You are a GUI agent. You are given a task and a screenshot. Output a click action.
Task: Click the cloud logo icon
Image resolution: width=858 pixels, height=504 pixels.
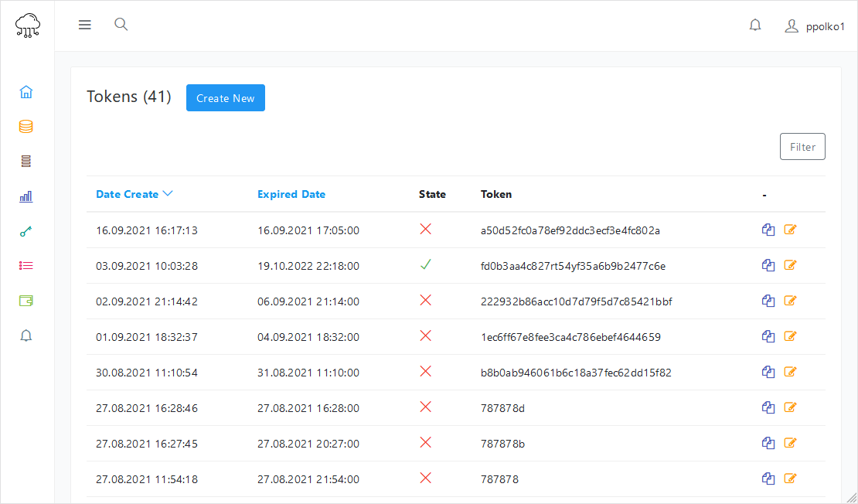point(27,26)
